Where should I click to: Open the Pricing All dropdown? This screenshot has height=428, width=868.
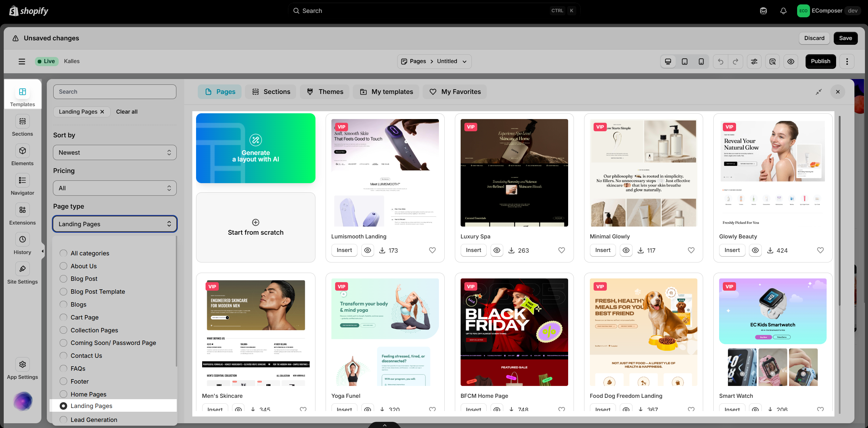point(115,188)
